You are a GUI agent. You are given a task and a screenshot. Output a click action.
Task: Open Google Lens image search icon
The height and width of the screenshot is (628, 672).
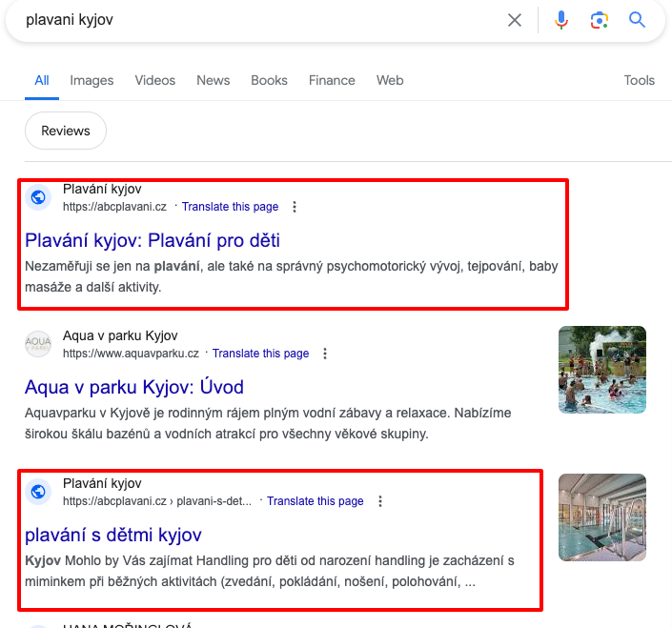[x=599, y=20]
